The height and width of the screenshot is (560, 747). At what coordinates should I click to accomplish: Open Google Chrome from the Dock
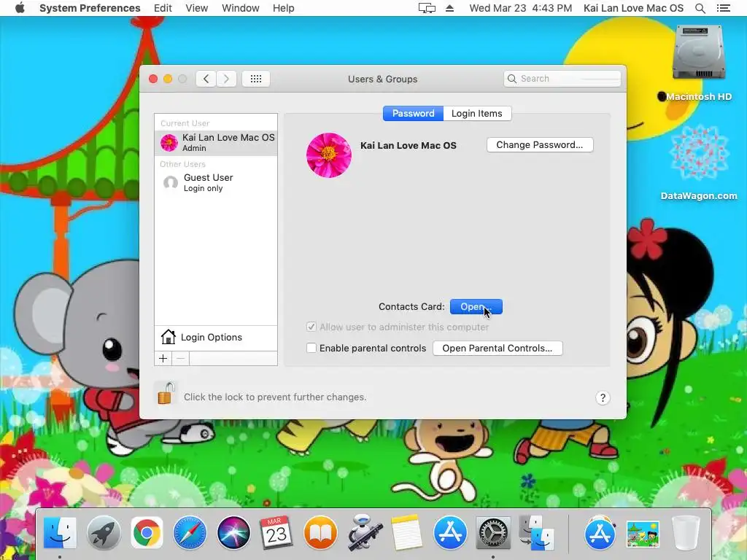tap(147, 532)
